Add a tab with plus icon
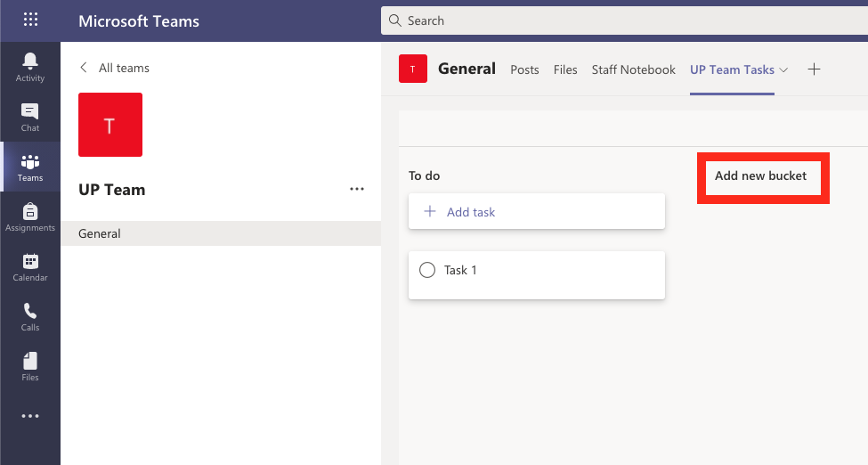 (814, 69)
